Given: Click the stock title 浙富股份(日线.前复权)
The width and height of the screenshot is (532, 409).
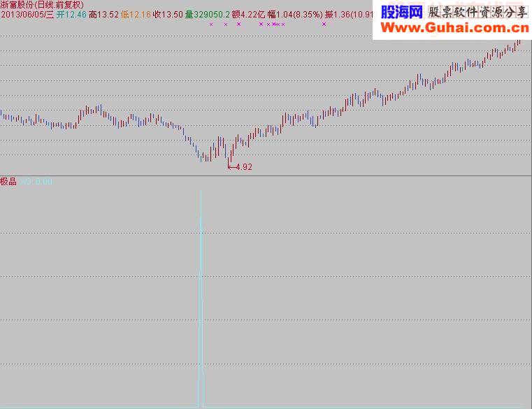Looking at the screenshot, I should click(x=42, y=5).
